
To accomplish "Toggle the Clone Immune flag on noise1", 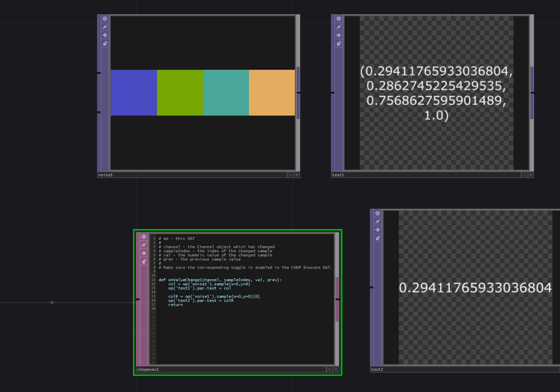I will [105, 27].
